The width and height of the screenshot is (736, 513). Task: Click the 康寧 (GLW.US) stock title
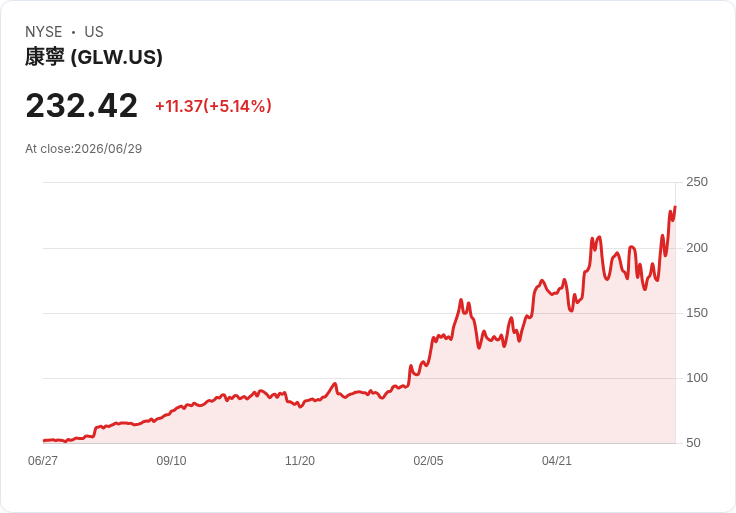coord(94,57)
